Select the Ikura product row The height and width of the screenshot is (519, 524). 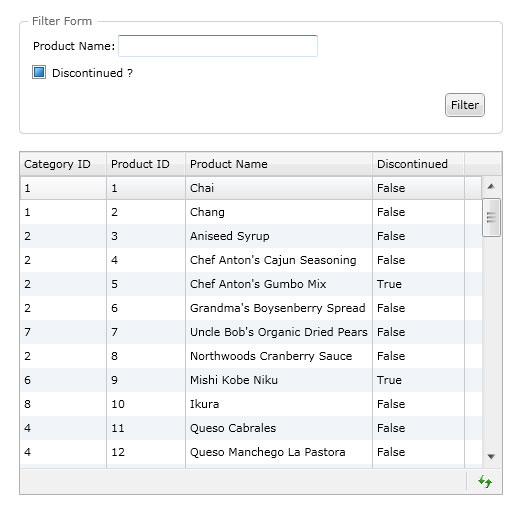(251, 404)
